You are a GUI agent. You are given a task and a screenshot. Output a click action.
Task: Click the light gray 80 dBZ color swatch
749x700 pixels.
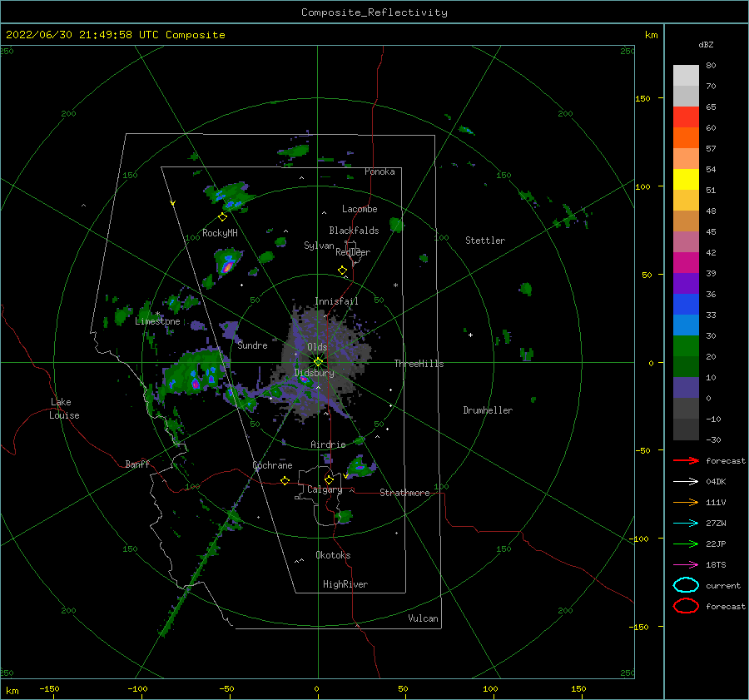point(686,76)
